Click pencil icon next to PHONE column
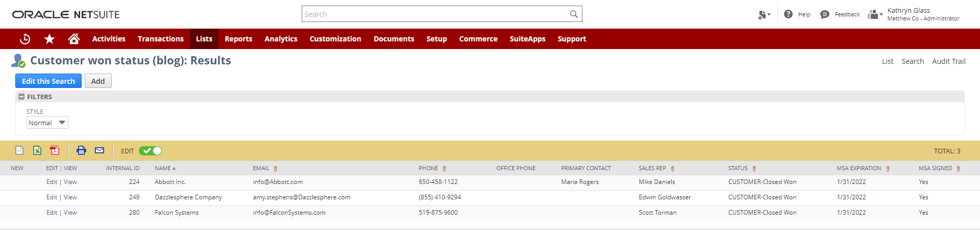Screen dimensions: 980x230 tap(445, 169)
